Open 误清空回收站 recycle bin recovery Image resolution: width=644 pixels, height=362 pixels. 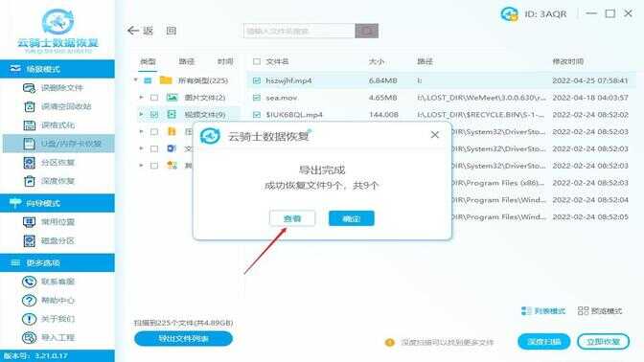tap(57, 106)
